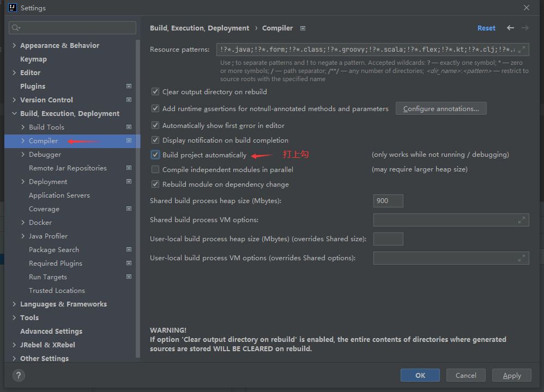Open Trusted Locations page
Image resolution: width=544 pixels, height=392 pixels.
click(x=57, y=290)
